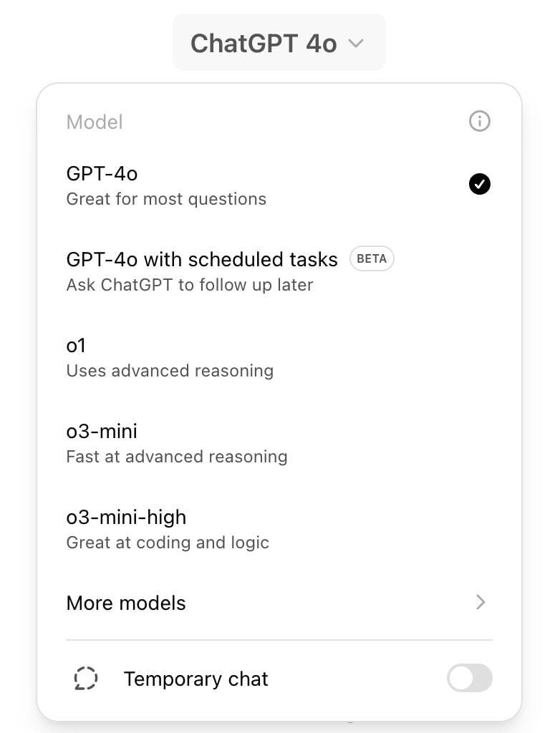Click the info icon beside Model heading

[479, 122]
